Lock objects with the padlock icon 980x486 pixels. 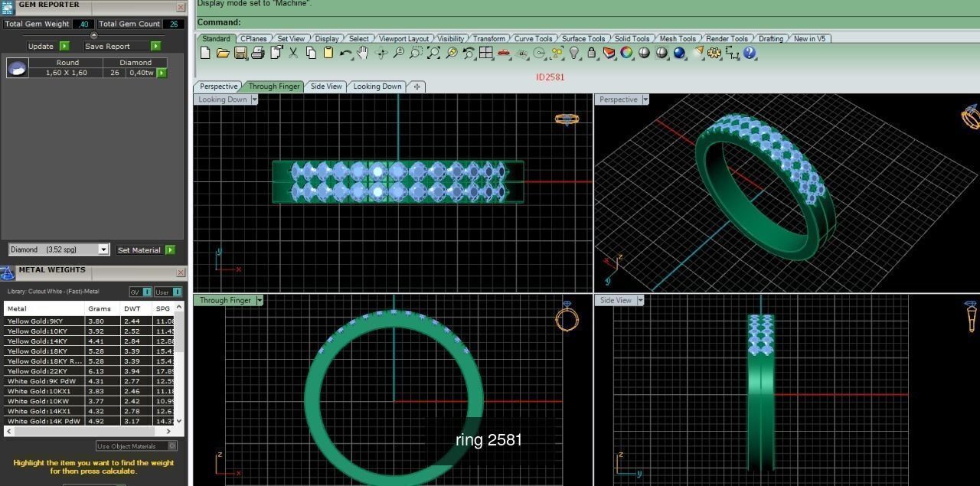click(592, 53)
